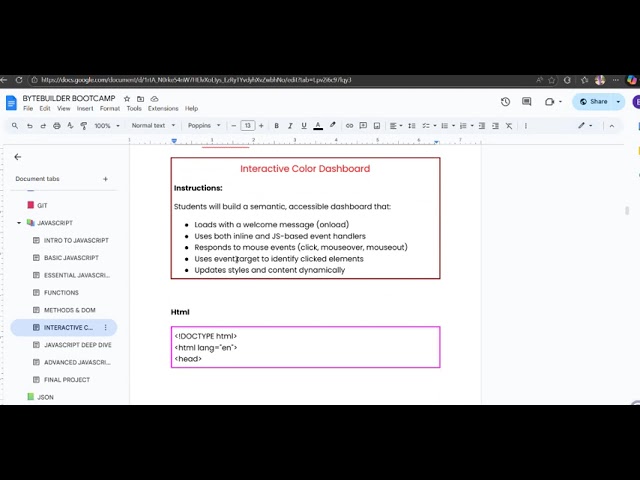Screen dimensions: 640x480
Task: Click the font size field
Action: click(247, 126)
